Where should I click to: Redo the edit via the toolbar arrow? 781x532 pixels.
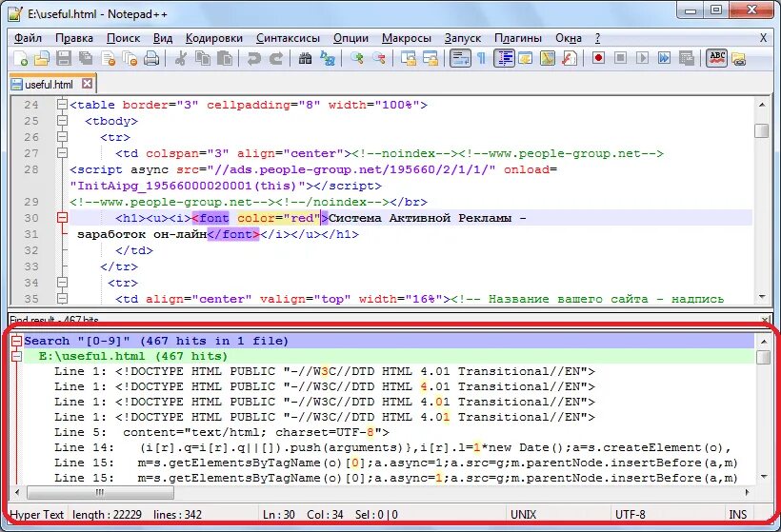[x=276, y=59]
